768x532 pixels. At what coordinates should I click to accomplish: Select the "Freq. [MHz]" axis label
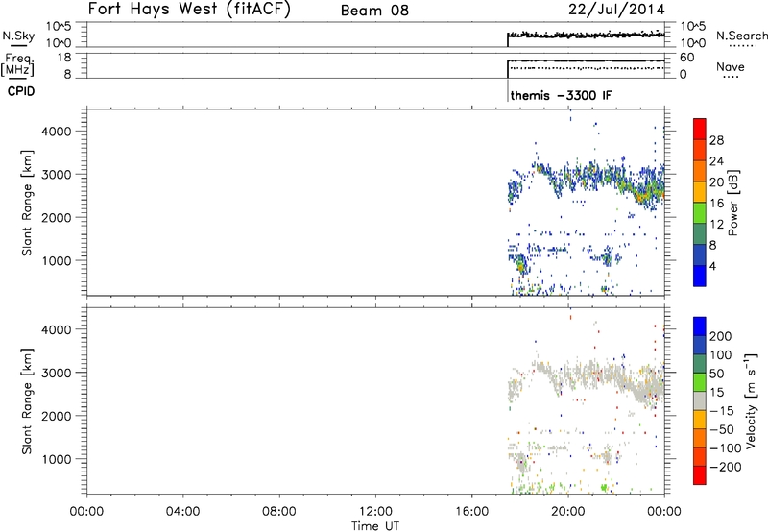tap(17, 64)
